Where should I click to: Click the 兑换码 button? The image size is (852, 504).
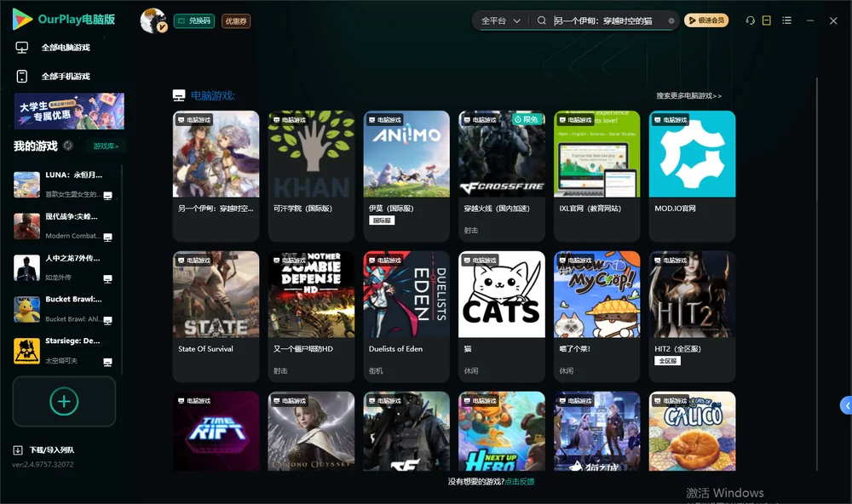click(194, 21)
